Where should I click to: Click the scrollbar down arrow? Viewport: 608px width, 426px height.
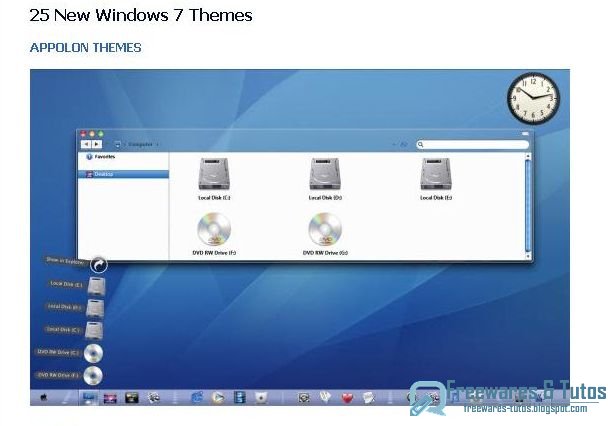click(527, 256)
